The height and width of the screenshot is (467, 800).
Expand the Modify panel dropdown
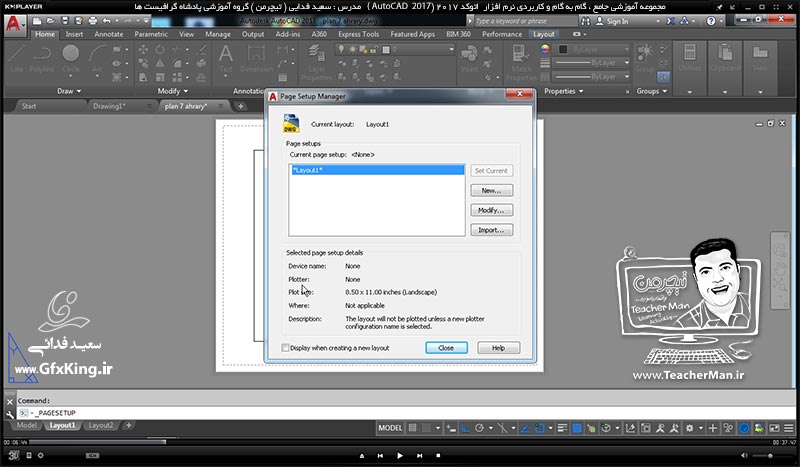click(172, 91)
